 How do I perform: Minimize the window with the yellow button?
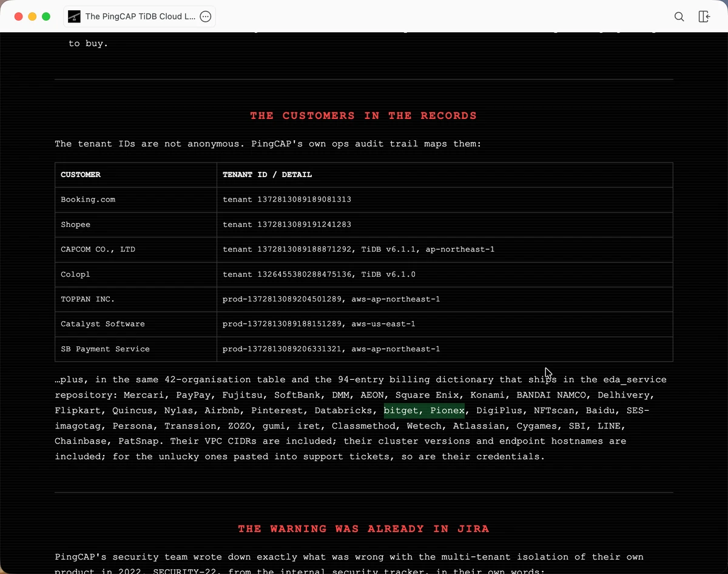(32, 16)
